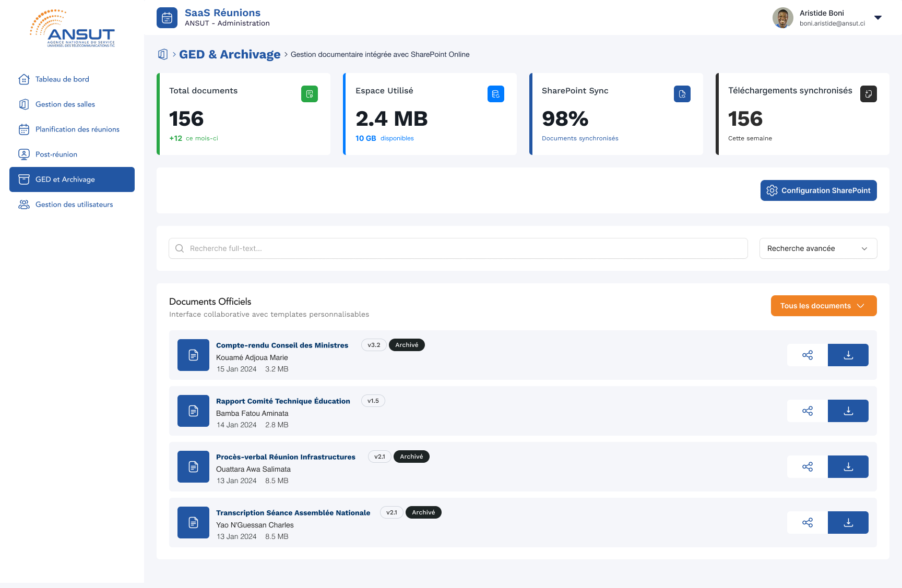
Task: Click the Documents Officiels heading
Action: tap(210, 302)
